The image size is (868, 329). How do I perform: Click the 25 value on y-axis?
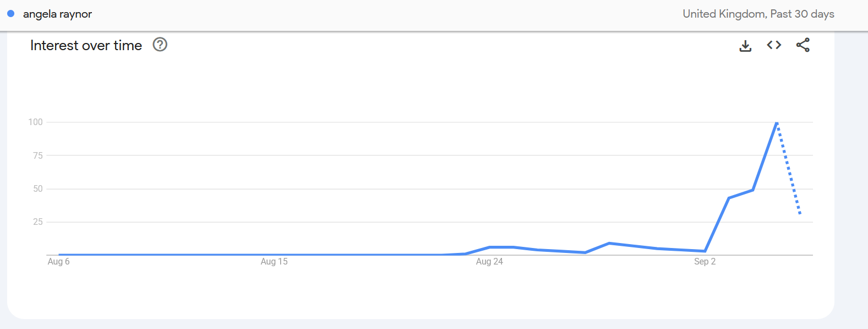(x=37, y=222)
